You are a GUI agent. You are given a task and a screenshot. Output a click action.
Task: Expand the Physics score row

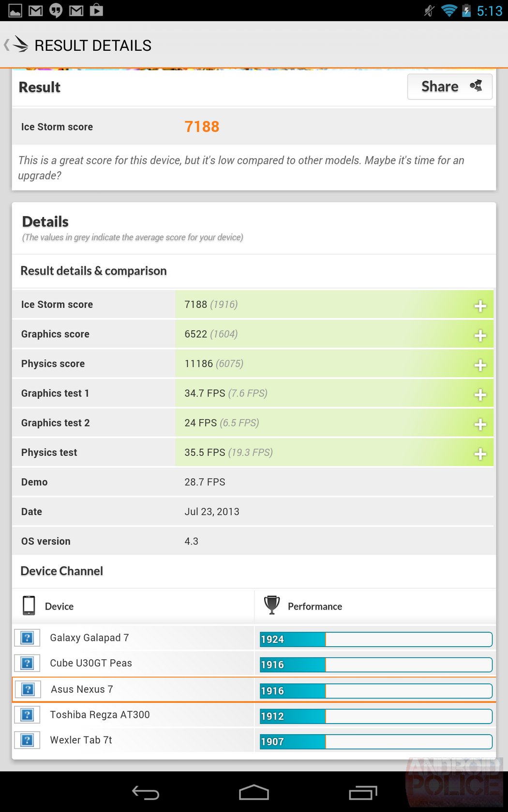tap(480, 365)
